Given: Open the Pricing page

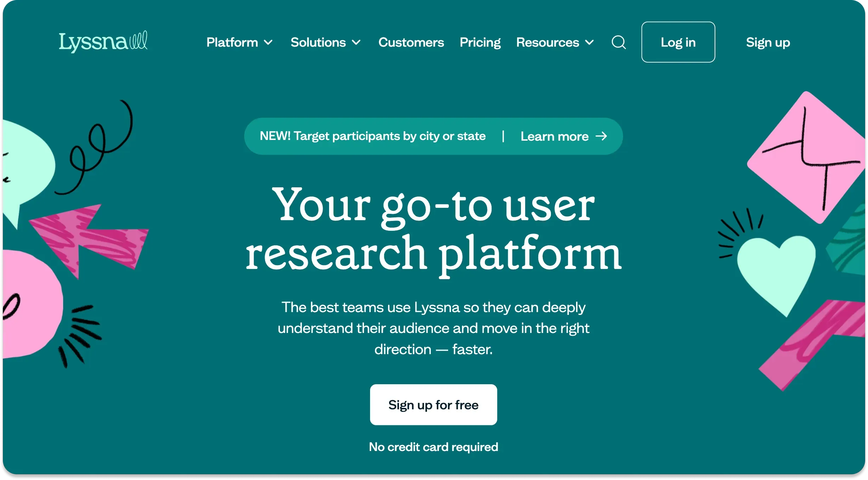Looking at the screenshot, I should coord(480,42).
